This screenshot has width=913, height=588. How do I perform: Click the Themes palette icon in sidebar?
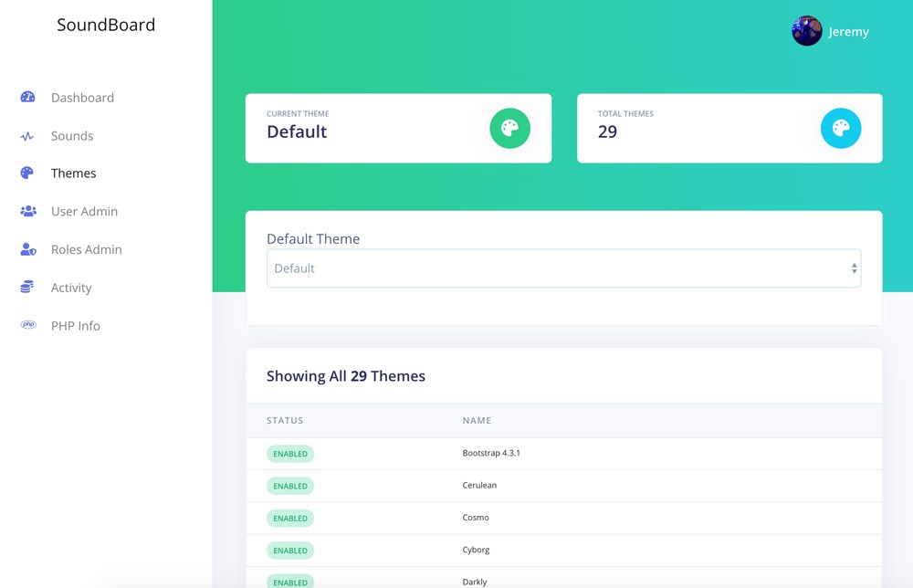26,173
